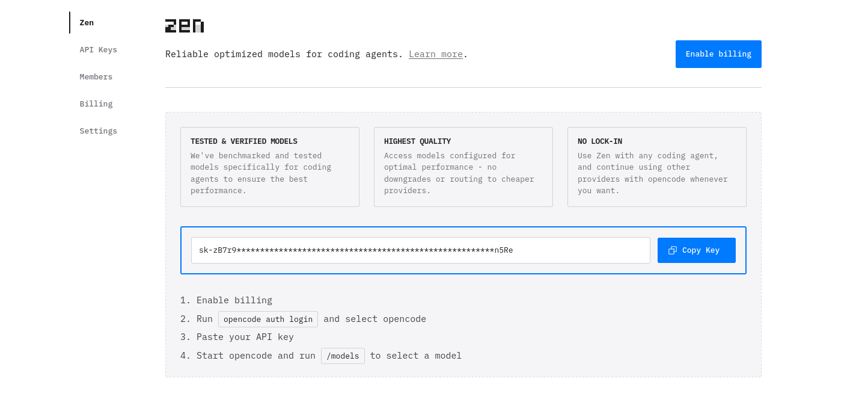
Task: Select the masked API key field
Action: click(x=421, y=250)
